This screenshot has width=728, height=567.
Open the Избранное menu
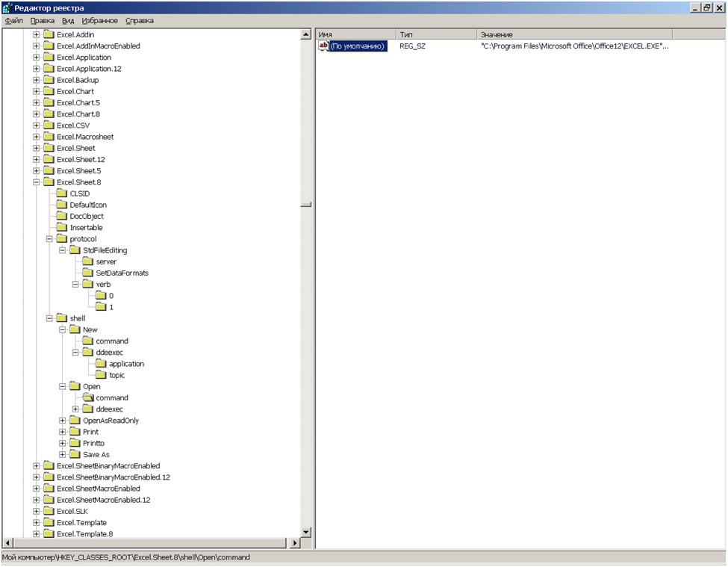[99, 21]
